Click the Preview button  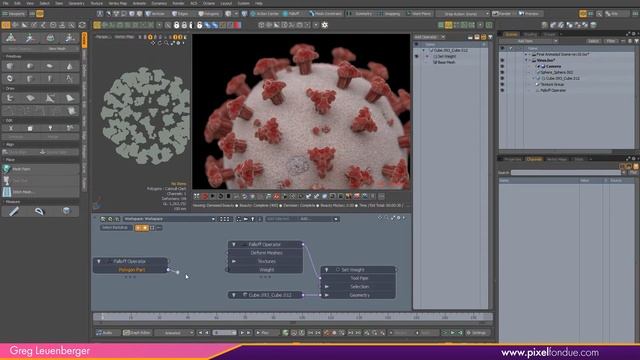pos(529,13)
